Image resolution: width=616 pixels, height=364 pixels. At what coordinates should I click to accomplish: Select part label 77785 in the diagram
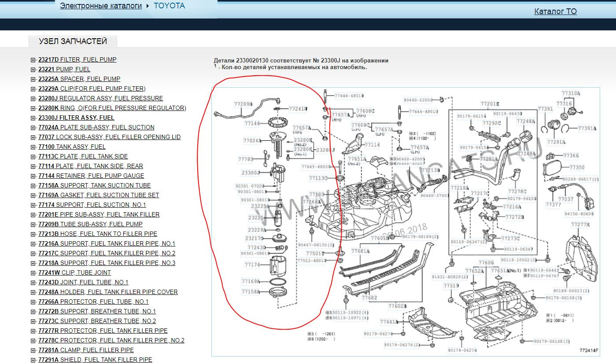246,159
